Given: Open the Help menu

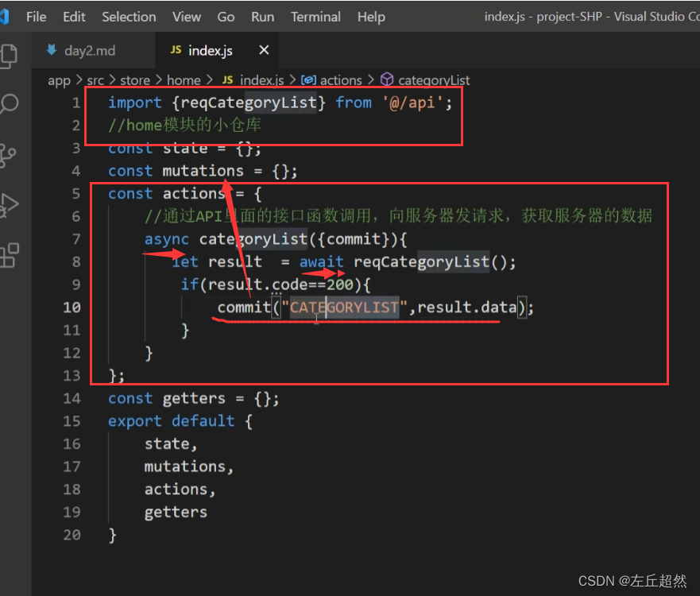Looking at the screenshot, I should coord(371,17).
